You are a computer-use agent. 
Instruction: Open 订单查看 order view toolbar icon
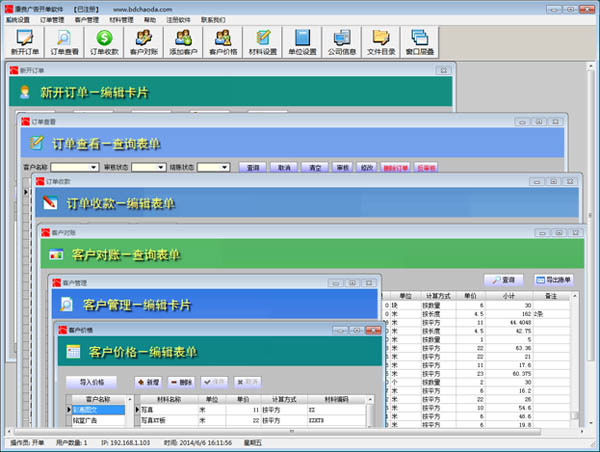pyautogui.click(x=64, y=42)
